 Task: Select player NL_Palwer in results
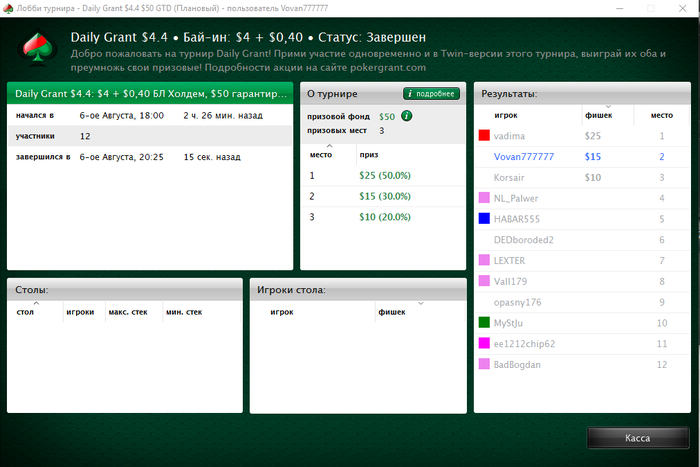(582, 198)
